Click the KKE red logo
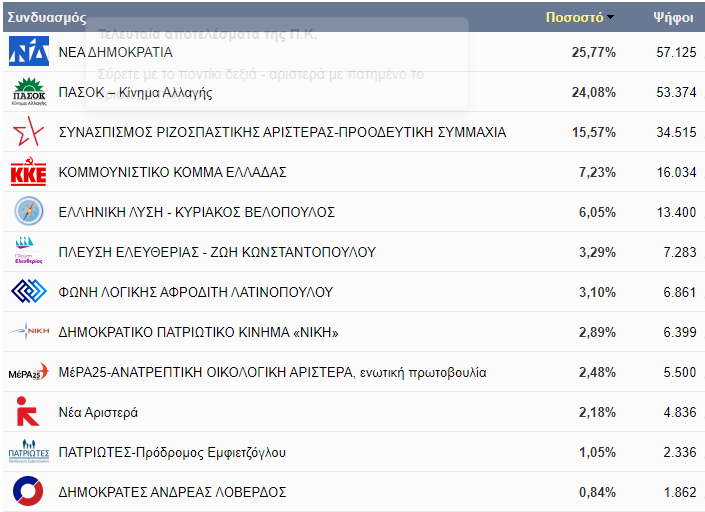Screen dimensions: 705x512 pyautogui.click(x=28, y=171)
